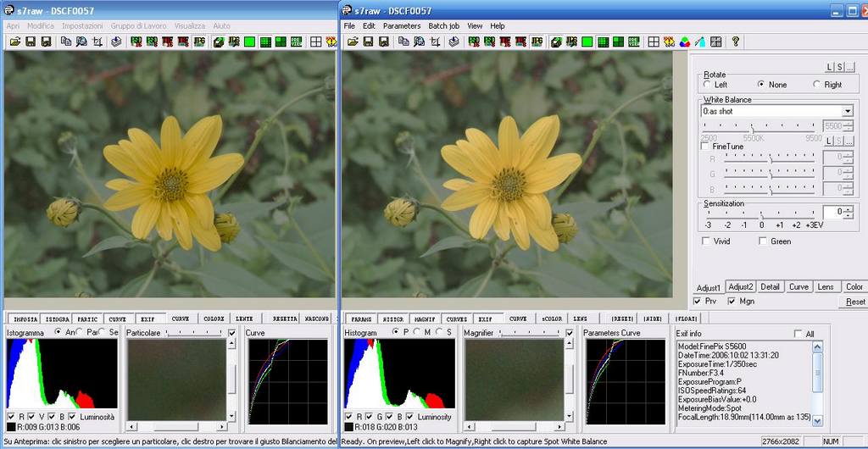Screen dimensions: 868x449
Task: Click the S button above Rotate
Action: pos(839,67)
